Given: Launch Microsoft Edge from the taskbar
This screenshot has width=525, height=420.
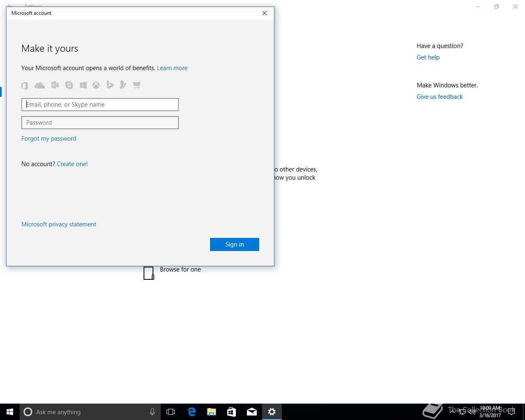Looking at the screenshot, I should coord(191,412).
